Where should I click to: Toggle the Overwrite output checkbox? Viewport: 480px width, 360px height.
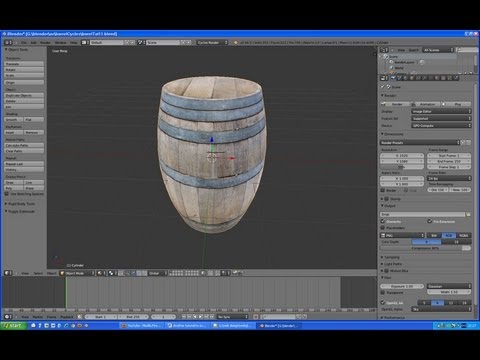tap(383, 221)
